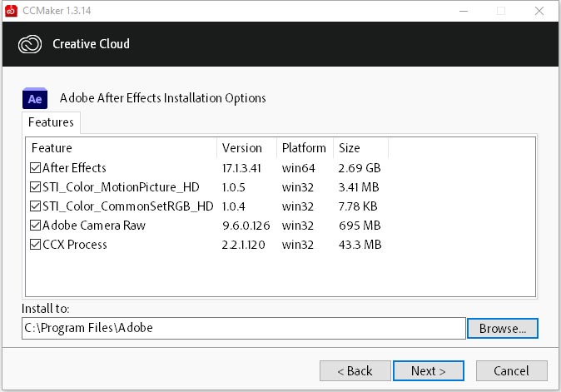This screenshot has width=561, height=392.
Task: Select the Adobe Camera Raw row label
Action: [x=94, y=226]
